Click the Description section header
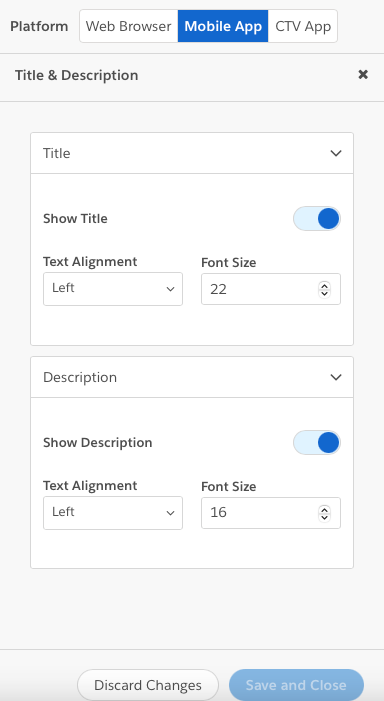The width and height of the screenshot is (384, 701). tap(192, 377)
